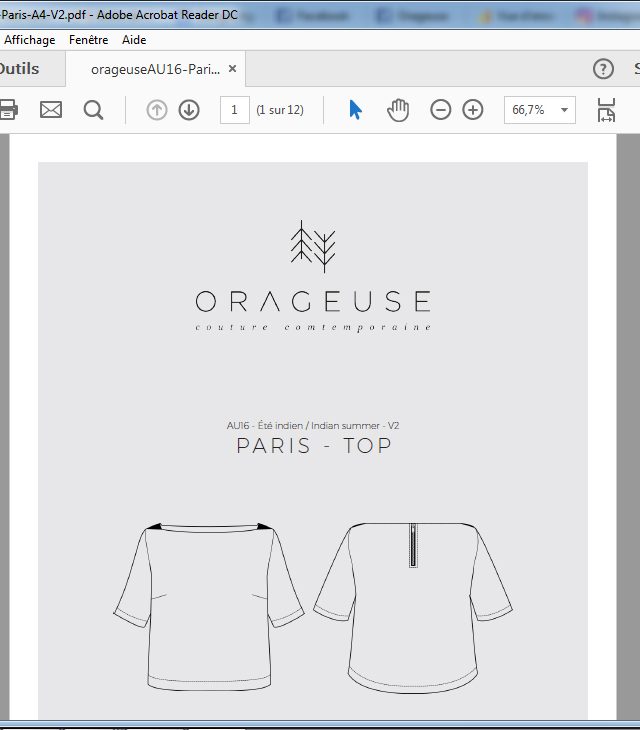The height and width of the screenshot is (730, 640).
Task: Print the document with printer icon
Action: coord(8,110)
